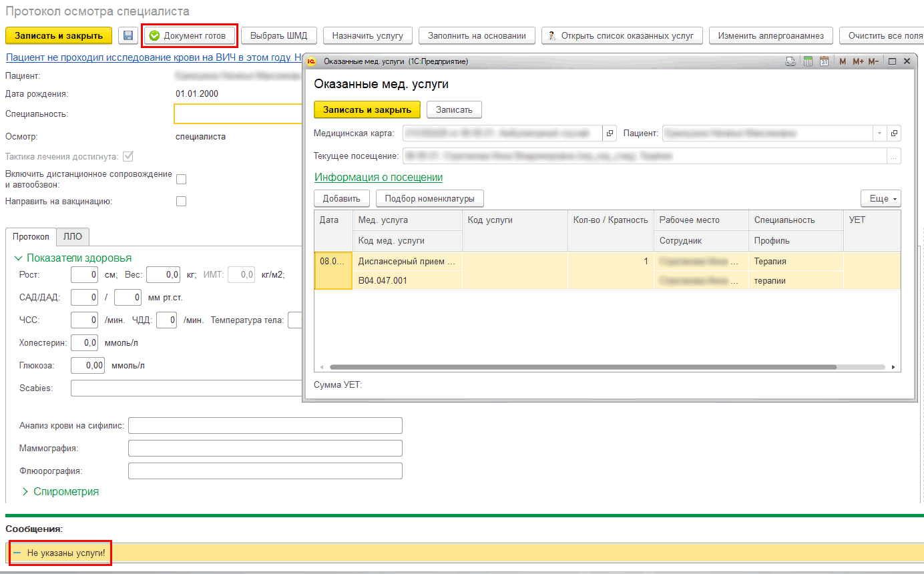The height and width of the screenshot is (574, 924).
Task: Open the Еще dropdown menu
Action: click(x=881, y=198)
